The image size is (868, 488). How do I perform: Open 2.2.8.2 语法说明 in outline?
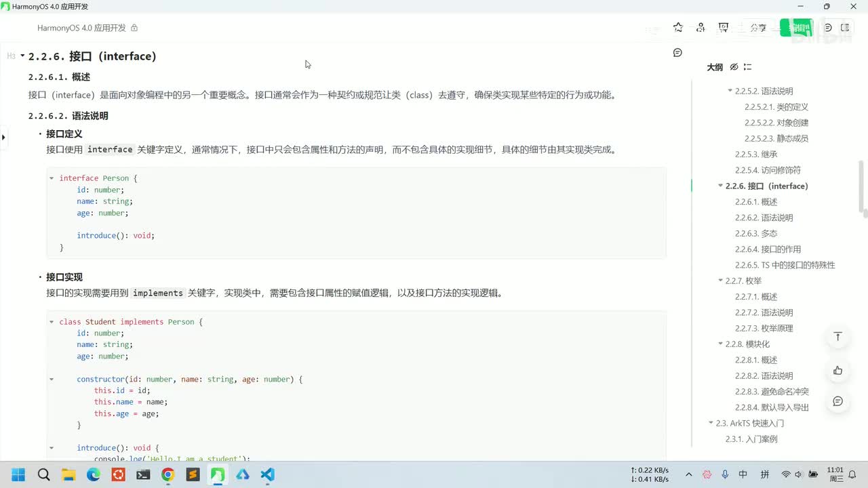point(764,375)
